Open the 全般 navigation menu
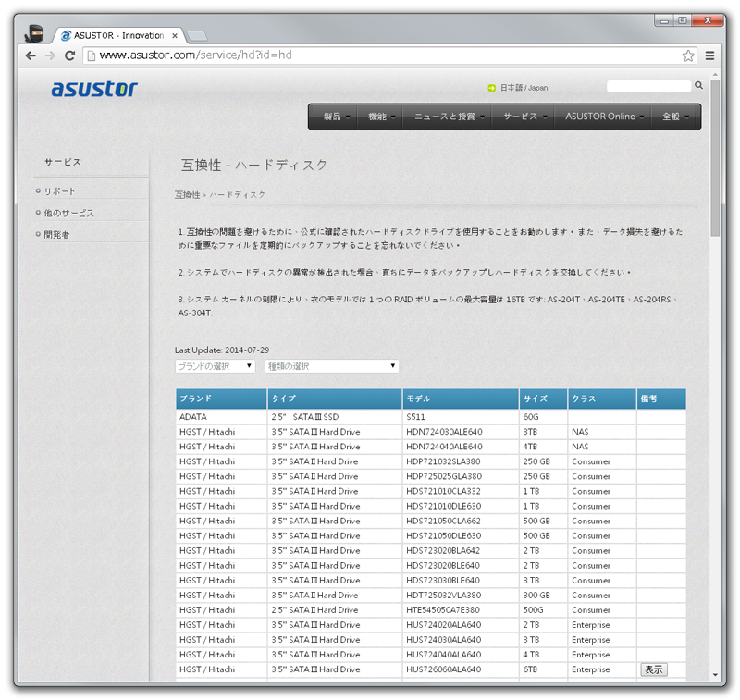 (x=675, y=117)
